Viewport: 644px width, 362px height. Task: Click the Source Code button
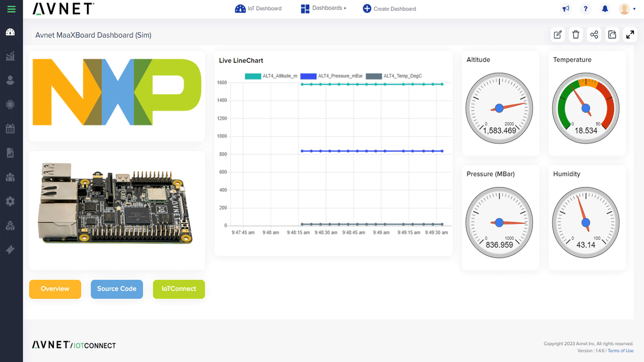117,289
